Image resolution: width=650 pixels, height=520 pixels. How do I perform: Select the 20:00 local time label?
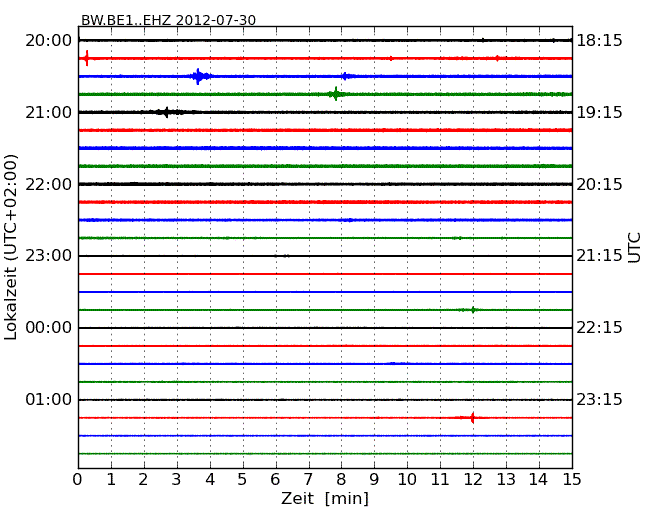point(49,41)
